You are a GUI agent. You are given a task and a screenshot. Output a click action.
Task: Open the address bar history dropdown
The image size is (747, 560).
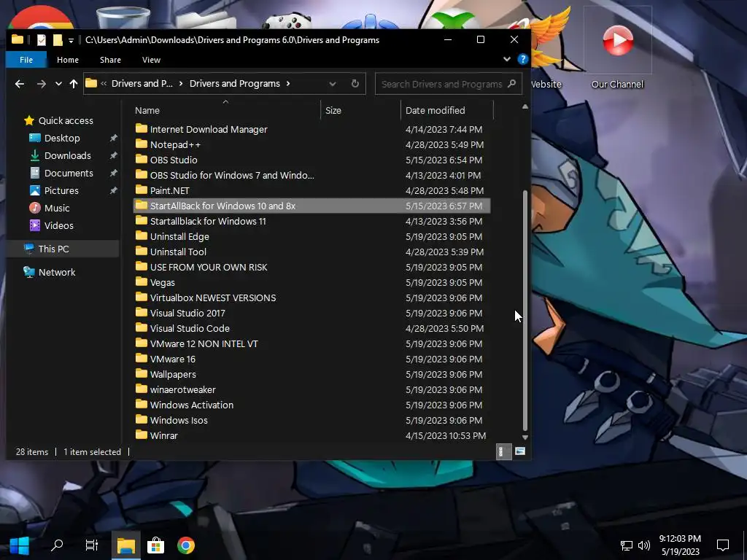click(x=333, y=84)
